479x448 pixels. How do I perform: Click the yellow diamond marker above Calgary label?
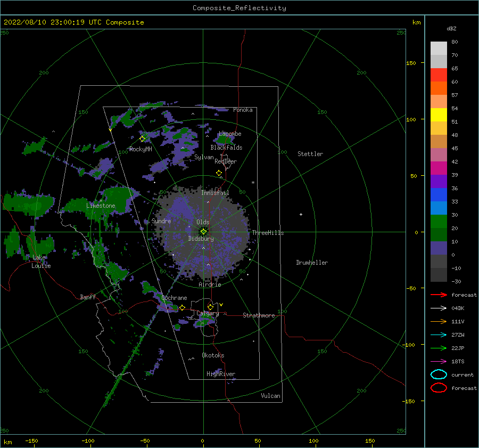[x=210, y=307]
